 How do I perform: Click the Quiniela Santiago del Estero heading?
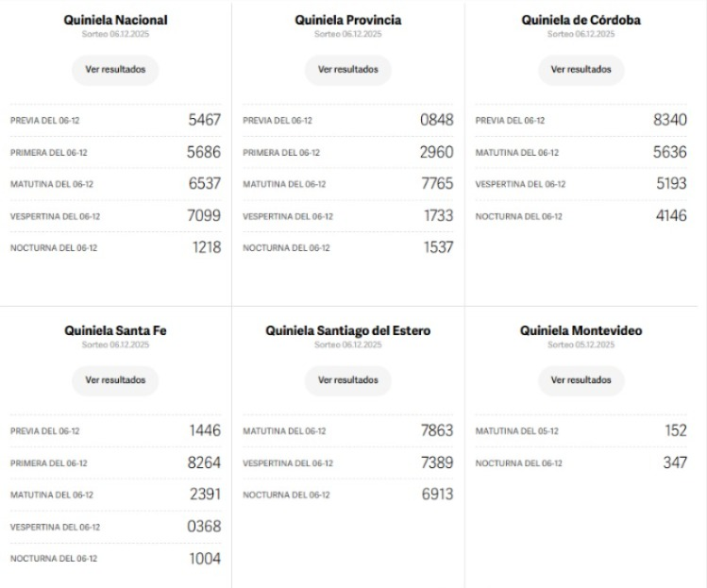[x=347, y=331]
